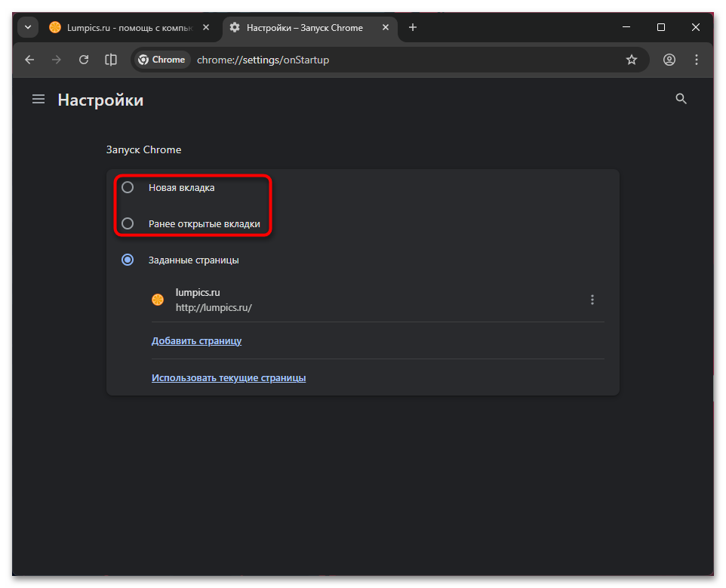
Task: Click the "Добавить страницу" link
Action: pyautogui.click(x=196, y=340)
